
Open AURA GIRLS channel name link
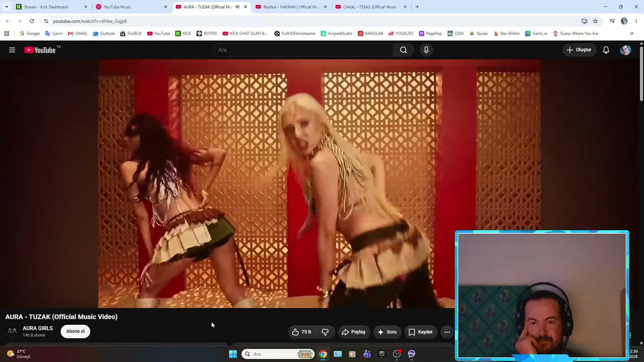coord(38,328)
